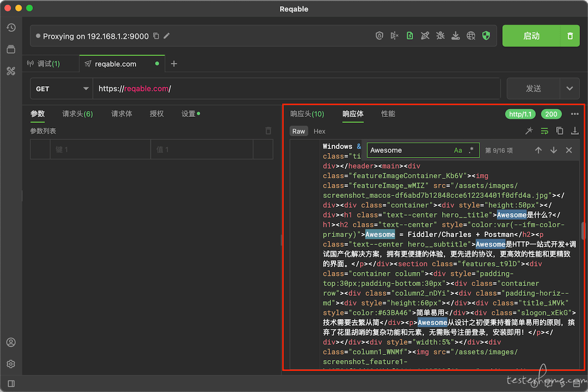Image resolution: width=588 pixels, height=392 pixels.
Task: Click the 第 9/16 项 match counter
Action: pyautogui.click(x=499, y=150)
